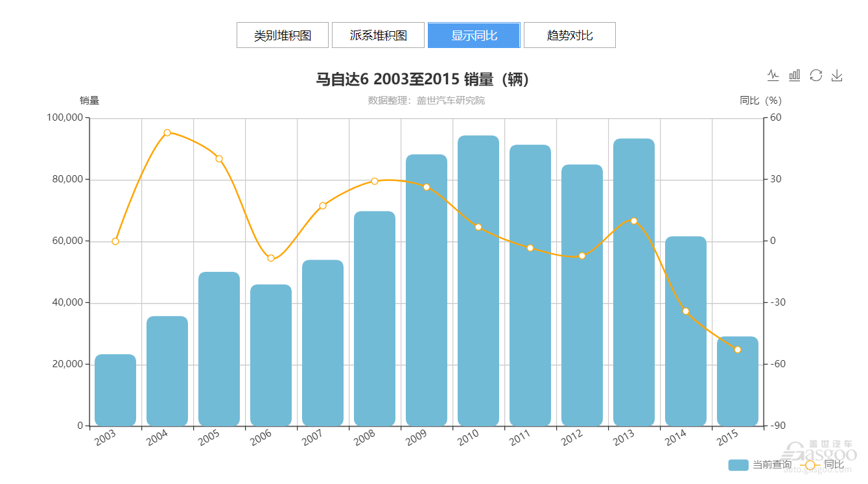Screen dimensions: 868x484
Task: Select the 2014 sales bar
Action: tap(686, 332)
